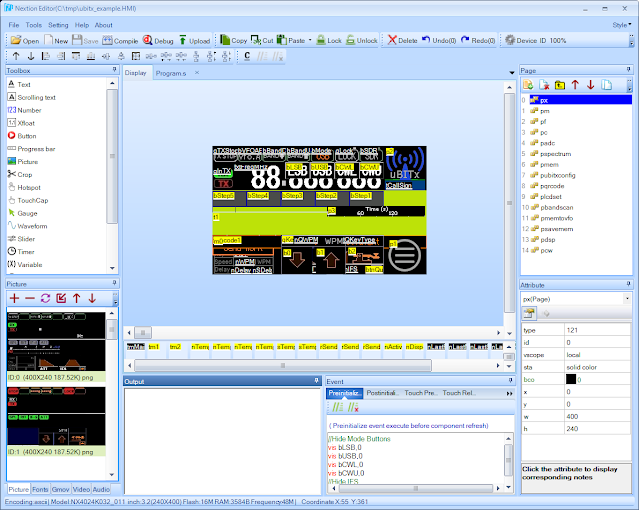Bring component to top with up arrow

tap(16, 56)
